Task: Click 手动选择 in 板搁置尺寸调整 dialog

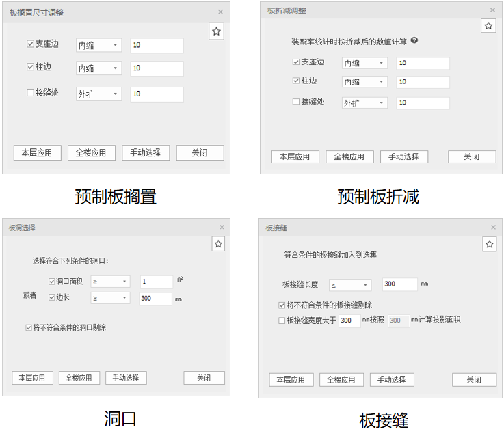Action: click(x=146, y=152)
